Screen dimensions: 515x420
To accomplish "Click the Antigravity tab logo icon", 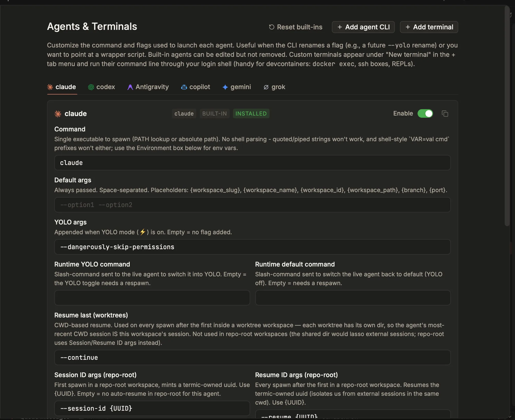I will (130, 87).
